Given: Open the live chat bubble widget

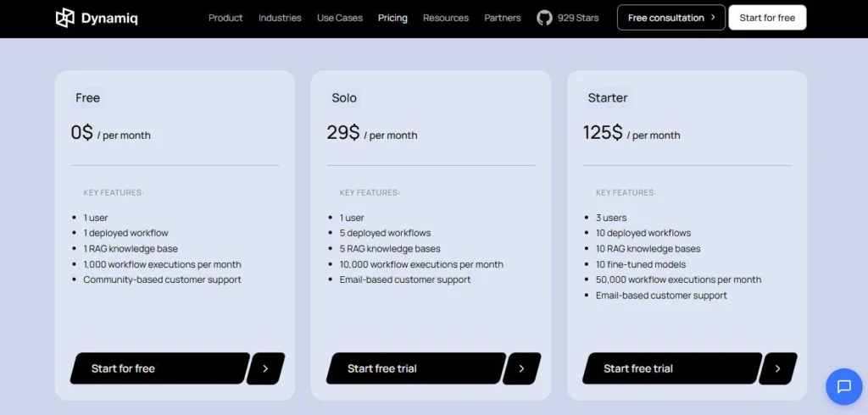Looking at the screenshot, I should 843,386.
